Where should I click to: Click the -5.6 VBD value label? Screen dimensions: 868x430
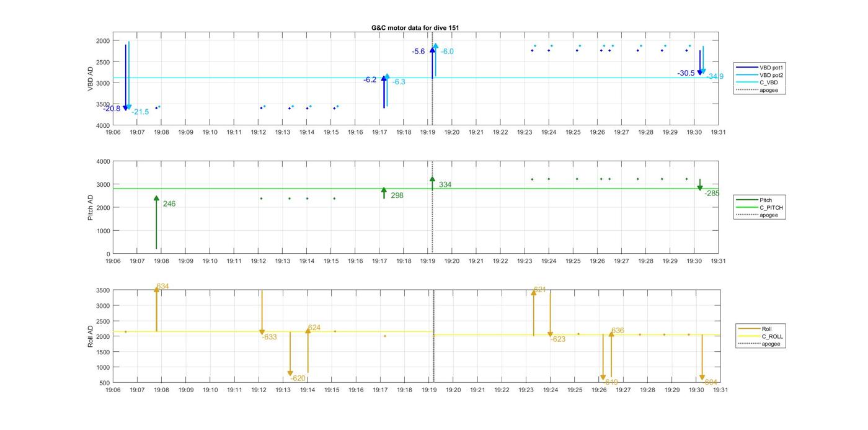tap(418, 52)
